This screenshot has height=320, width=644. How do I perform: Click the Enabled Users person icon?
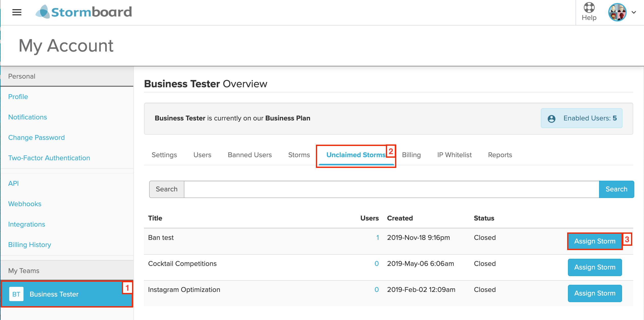click(x=552, y=118)
